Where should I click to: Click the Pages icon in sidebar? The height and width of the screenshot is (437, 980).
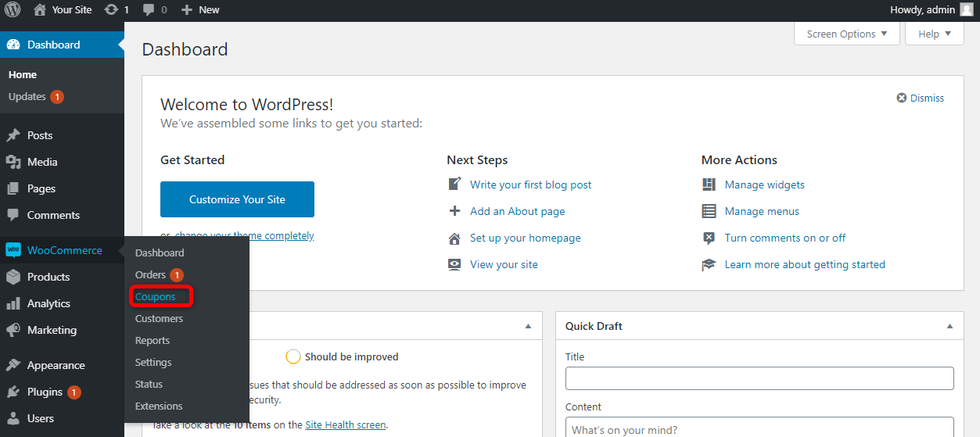point(13,188)
